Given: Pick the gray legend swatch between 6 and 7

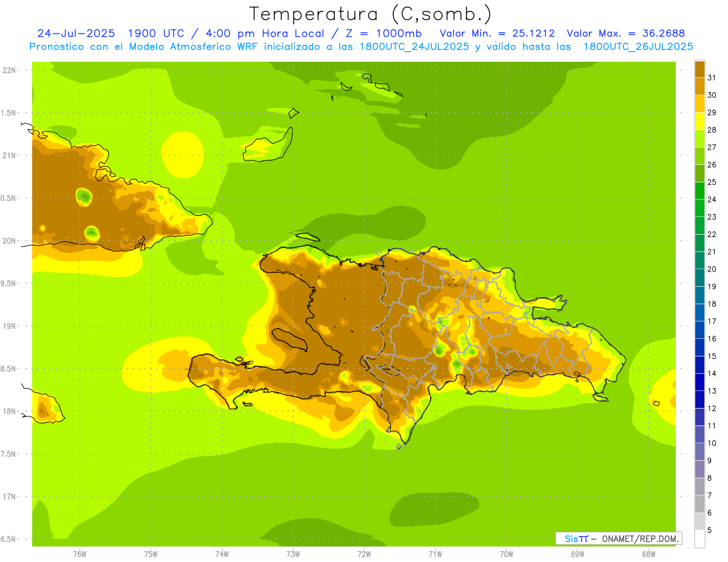Looking at the screenshot, I should click(x=699, y=504).
